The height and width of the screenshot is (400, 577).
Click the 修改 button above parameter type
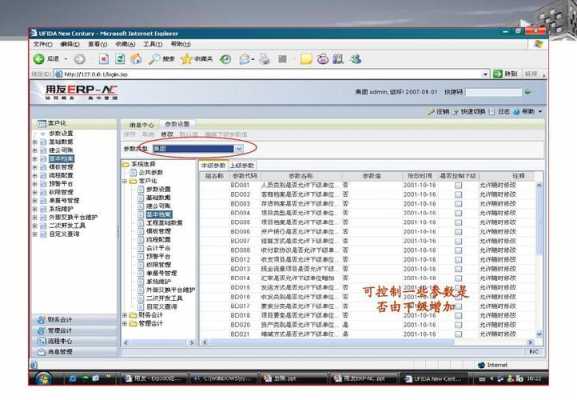167,134
